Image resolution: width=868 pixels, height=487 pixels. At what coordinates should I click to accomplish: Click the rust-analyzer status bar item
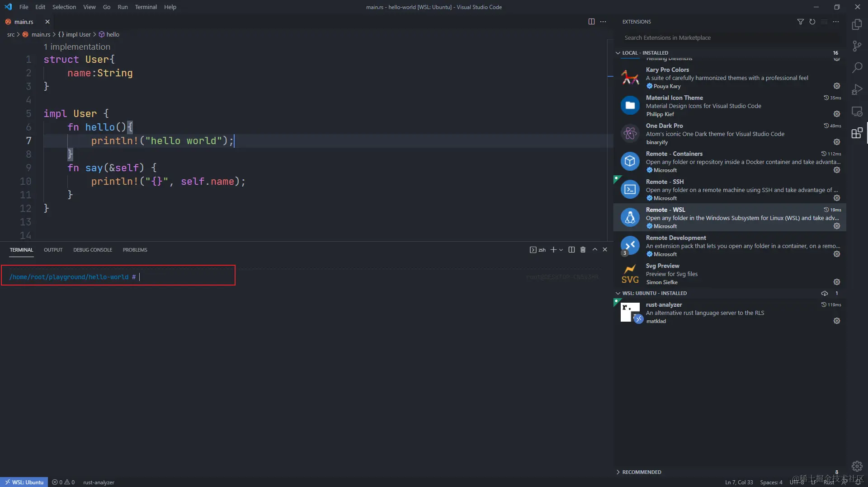pos(99,482)
